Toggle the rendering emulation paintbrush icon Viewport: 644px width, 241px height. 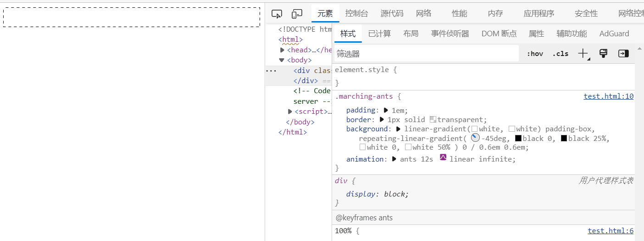pyautogui.click(x=604, y=54)
